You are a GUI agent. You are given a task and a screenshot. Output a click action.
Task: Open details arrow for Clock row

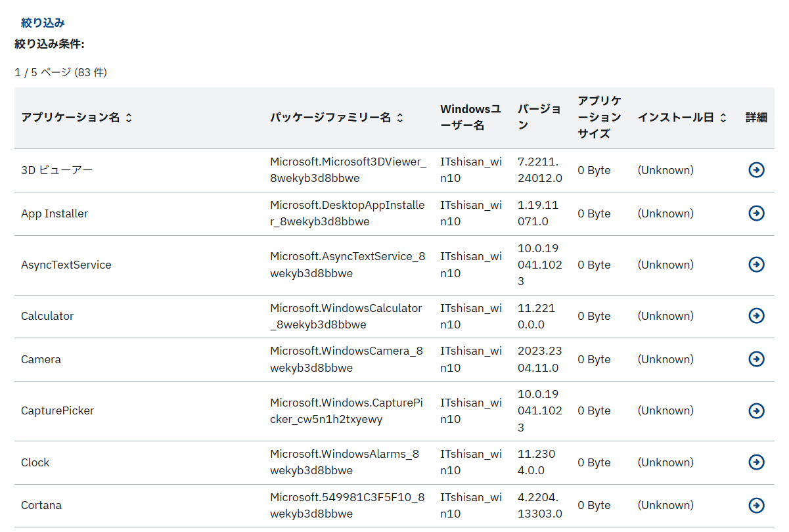click(756, 462)
